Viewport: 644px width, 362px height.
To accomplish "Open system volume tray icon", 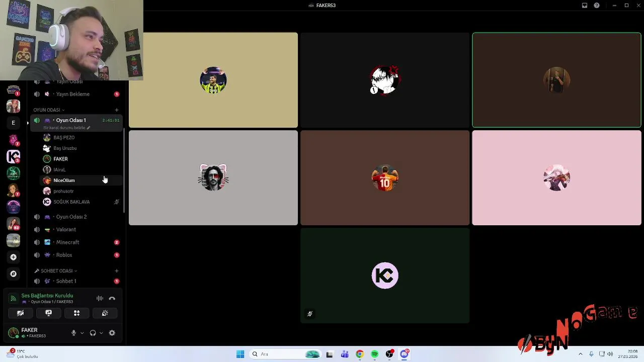I will click(610, 354).
